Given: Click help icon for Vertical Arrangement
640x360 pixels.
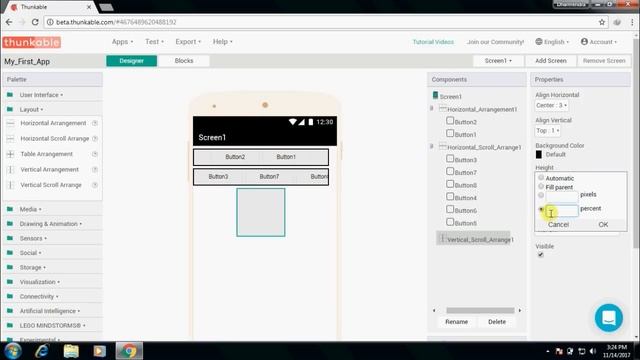Looking at the screenshot, I should [95, 169].
